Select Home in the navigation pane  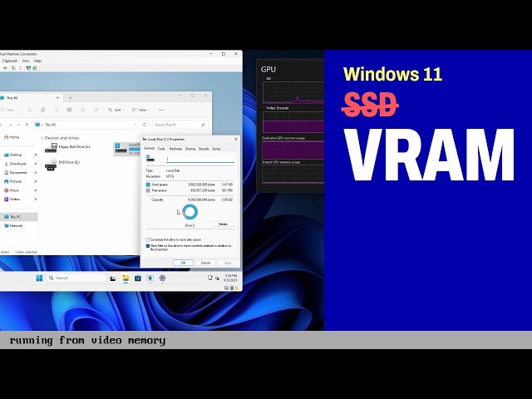click(x=12, y=137)
